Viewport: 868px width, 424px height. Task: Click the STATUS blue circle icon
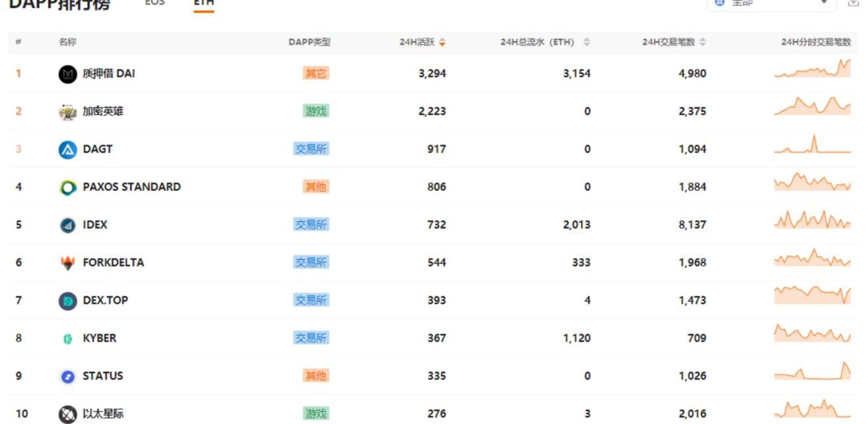tap(68, 376)
